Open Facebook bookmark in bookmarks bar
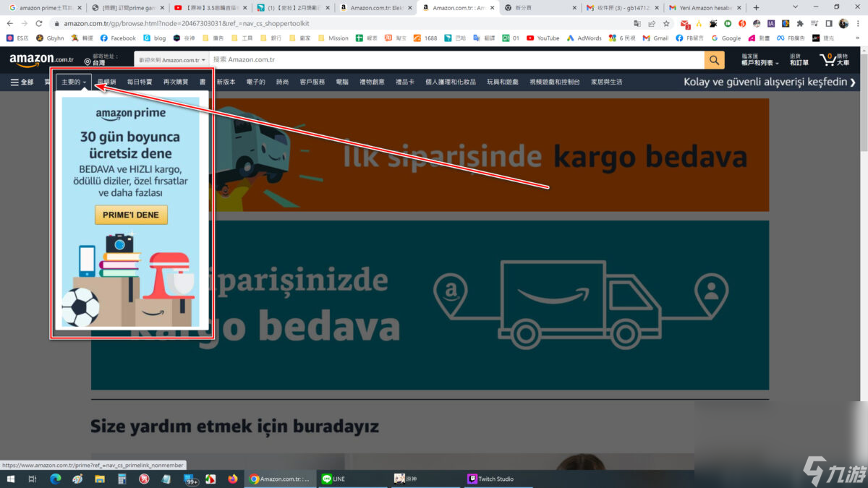Viewport: 868px width, 488px height. (x=118, y=38)
